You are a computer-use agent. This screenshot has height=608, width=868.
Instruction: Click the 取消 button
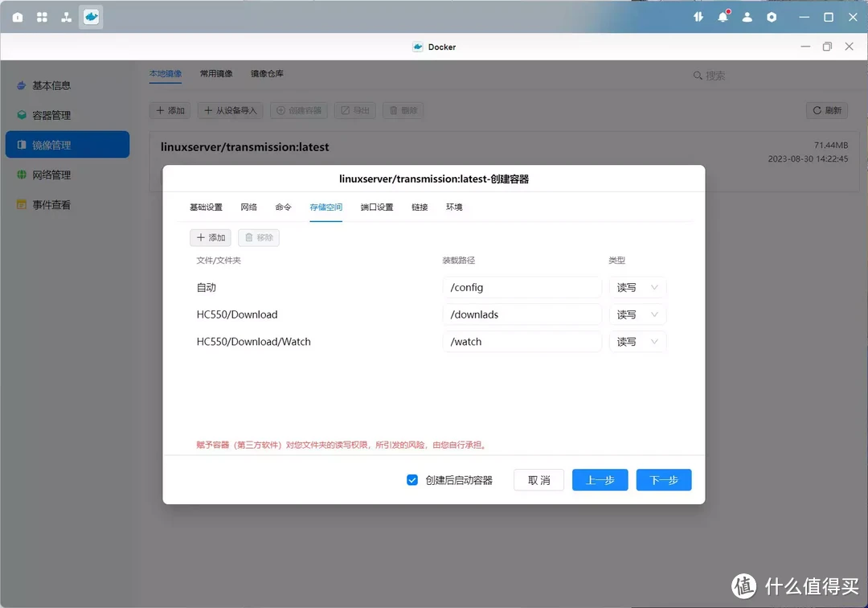pos(538,480)
